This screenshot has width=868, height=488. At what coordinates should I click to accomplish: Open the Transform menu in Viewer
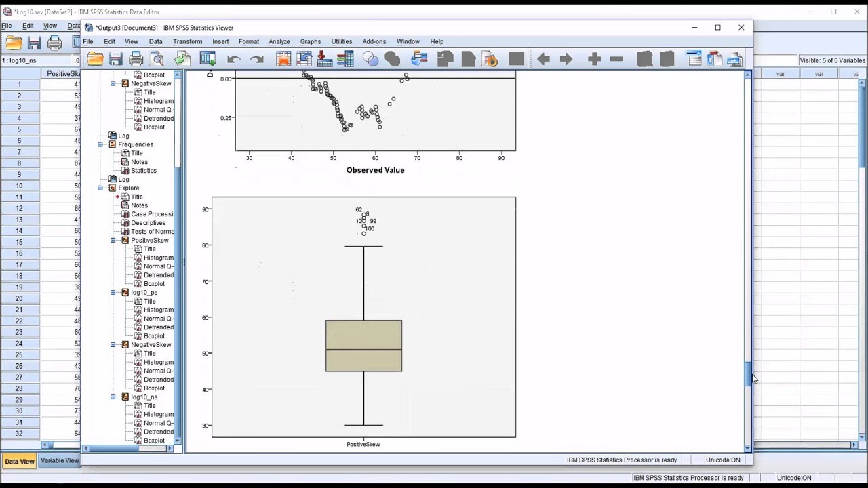[187, 41]
